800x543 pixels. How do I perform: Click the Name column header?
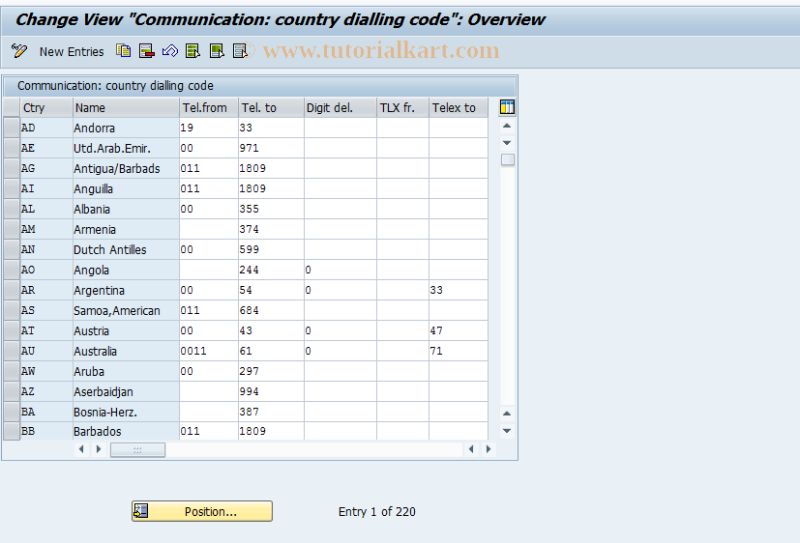[x=126, y=108]
